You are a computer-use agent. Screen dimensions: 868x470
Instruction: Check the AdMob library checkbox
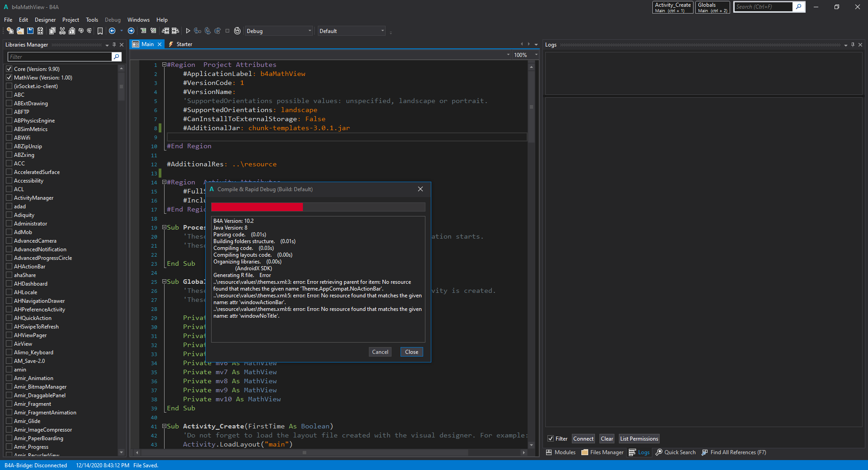(9, 232)
